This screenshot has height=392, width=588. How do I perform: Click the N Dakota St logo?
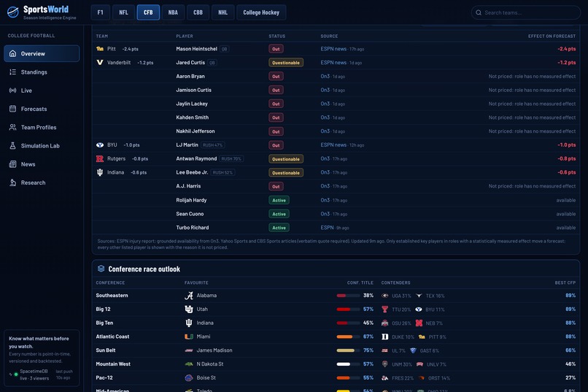189,364
